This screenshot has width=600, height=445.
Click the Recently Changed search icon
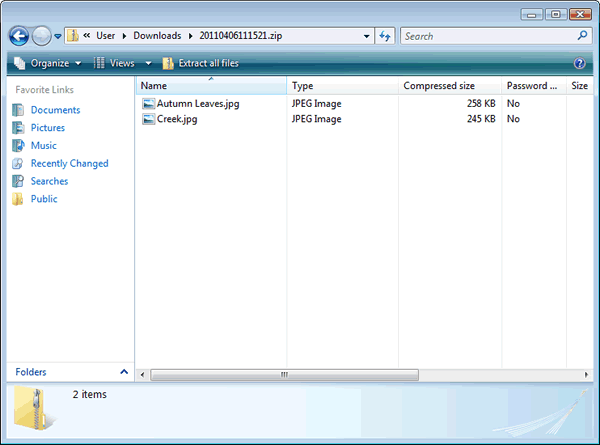click(18, 163)
